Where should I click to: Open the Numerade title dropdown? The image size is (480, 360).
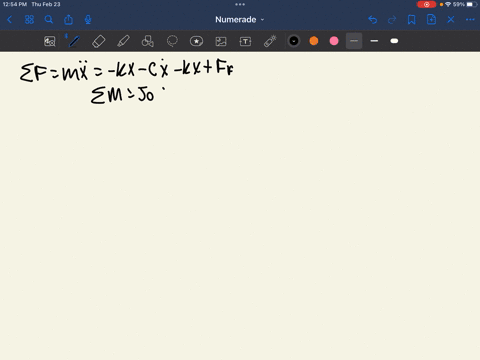(240, 20)
